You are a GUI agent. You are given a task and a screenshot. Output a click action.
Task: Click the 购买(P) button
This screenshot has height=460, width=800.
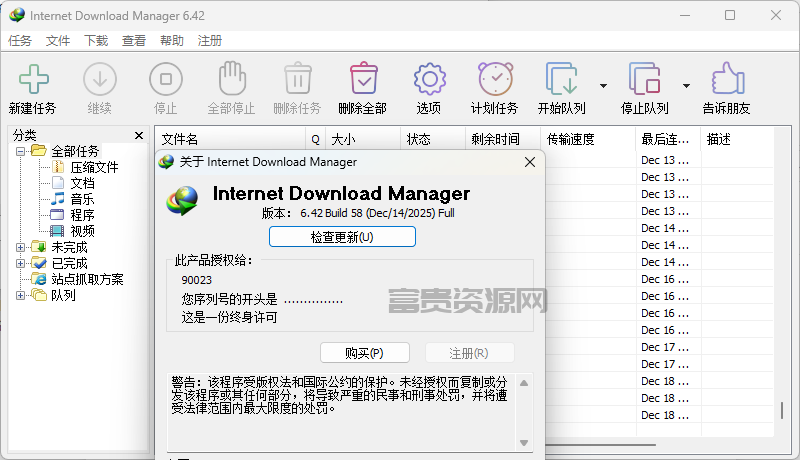pyautogui.click(x=365, y=353)
